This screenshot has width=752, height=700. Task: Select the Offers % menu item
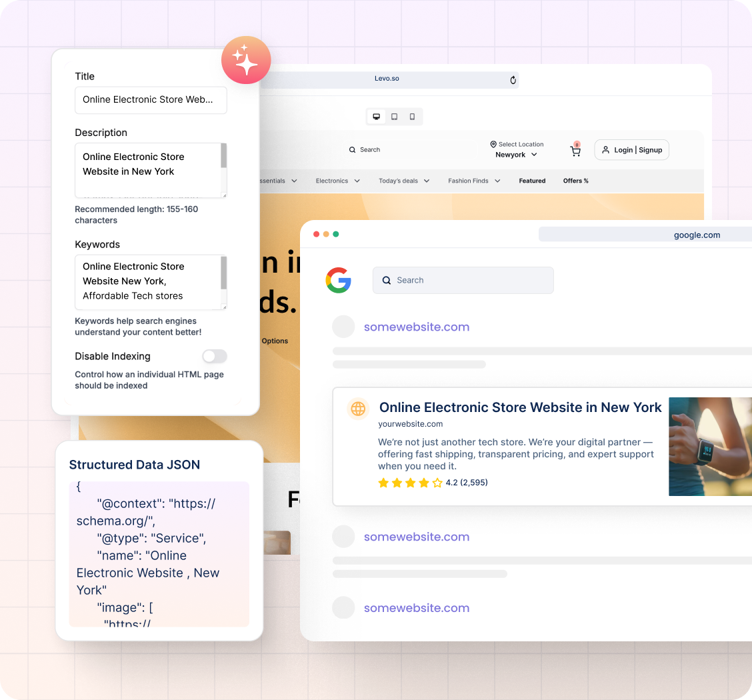tap(575, 181)
